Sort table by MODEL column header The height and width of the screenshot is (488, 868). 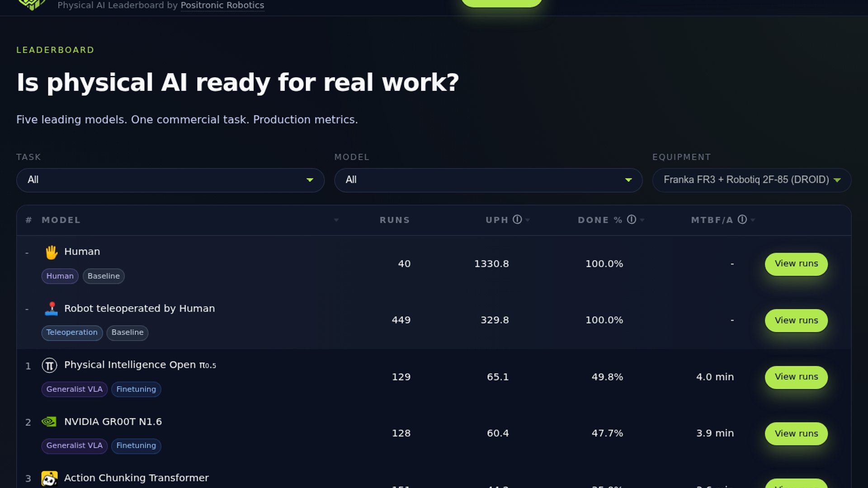click(x=61, y=220)
